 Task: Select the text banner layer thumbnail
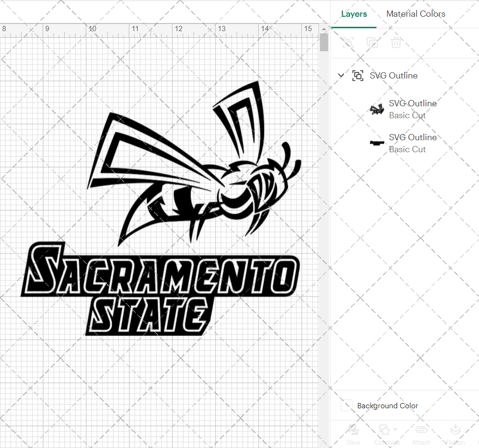(x=377, y=143)
